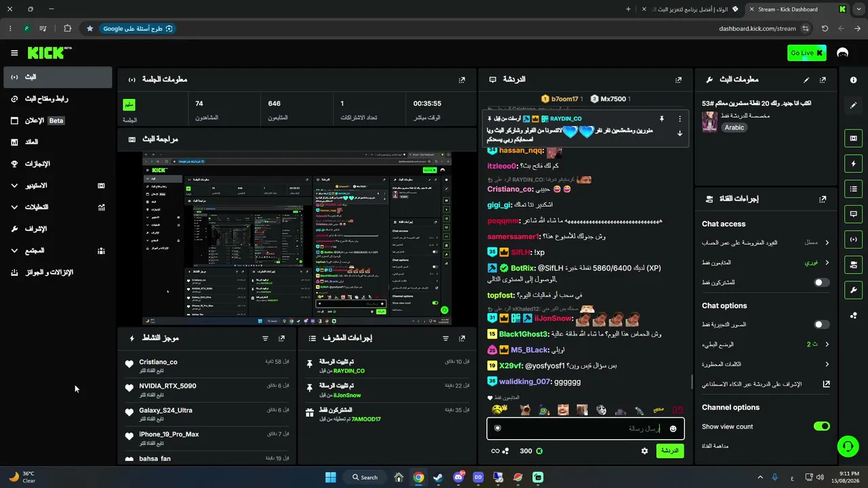Click Cristiano_co in the activity feed

pos(158,362)
